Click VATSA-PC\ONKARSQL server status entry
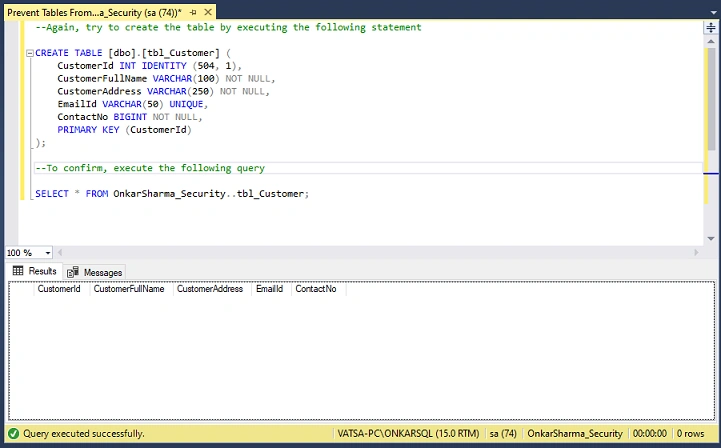Viewport: 721px width, 448px height. click(408, 434)
